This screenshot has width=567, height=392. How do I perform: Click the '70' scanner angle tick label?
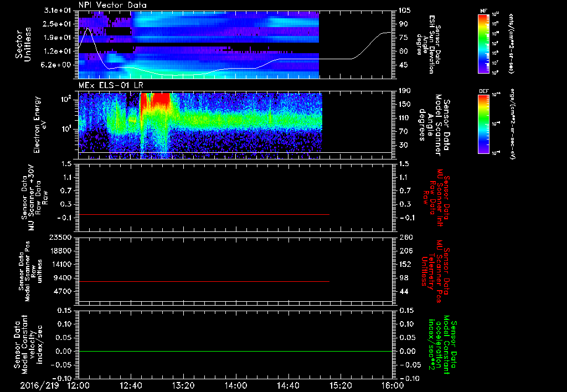(x=404, y=132)
